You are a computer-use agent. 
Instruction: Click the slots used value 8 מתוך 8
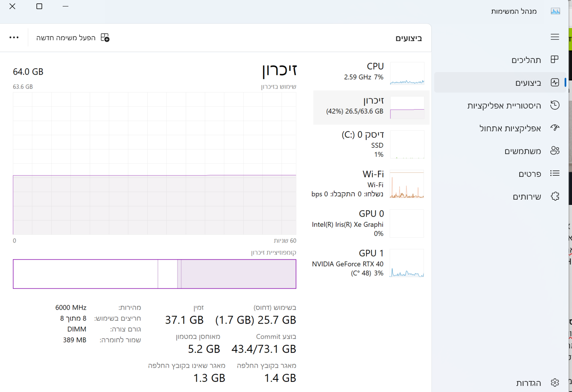73,318
